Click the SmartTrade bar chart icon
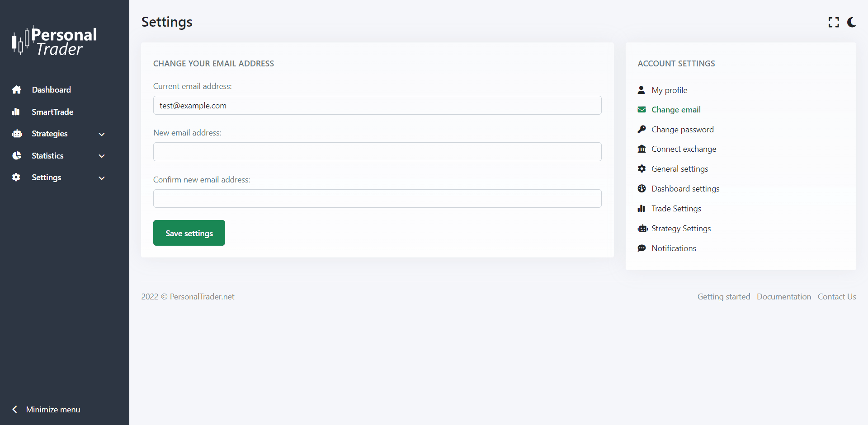This screenshot has width=868, height=425. (x=16, y=112)
